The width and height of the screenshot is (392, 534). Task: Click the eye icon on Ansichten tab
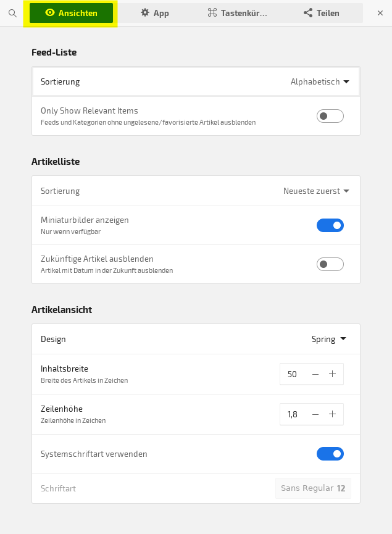pos(50,12)
